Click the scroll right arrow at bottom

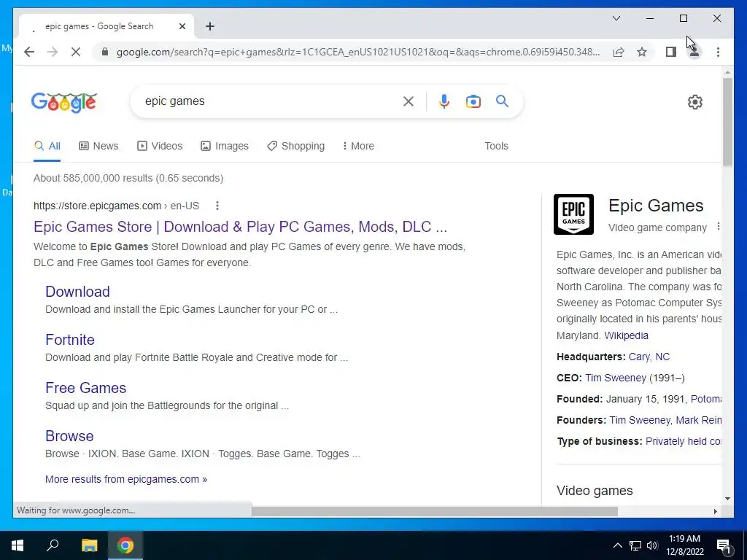click(715, 511)
